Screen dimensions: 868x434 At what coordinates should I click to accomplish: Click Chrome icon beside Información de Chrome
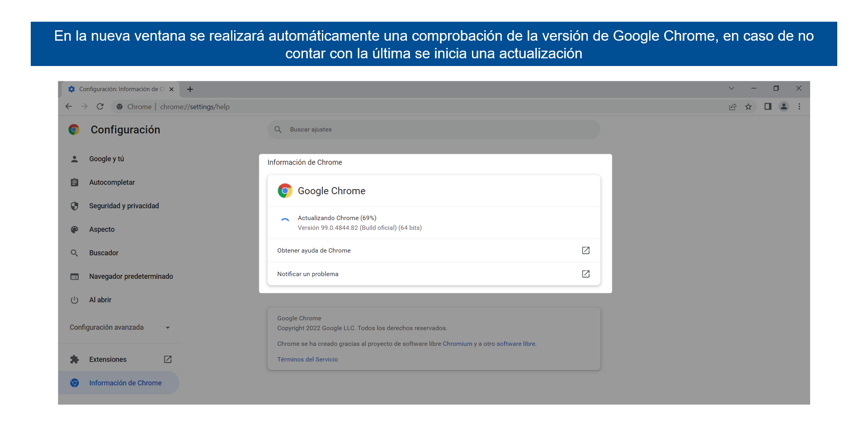coord(75,383)
